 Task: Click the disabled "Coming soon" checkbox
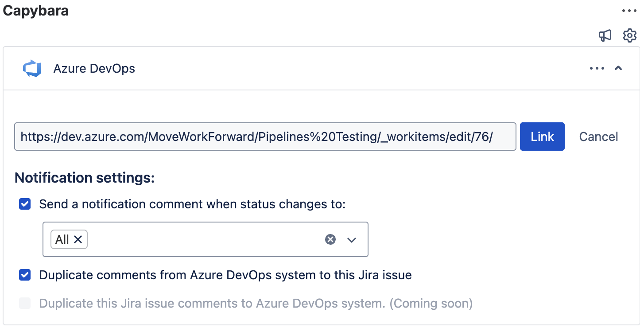[25, 304]
